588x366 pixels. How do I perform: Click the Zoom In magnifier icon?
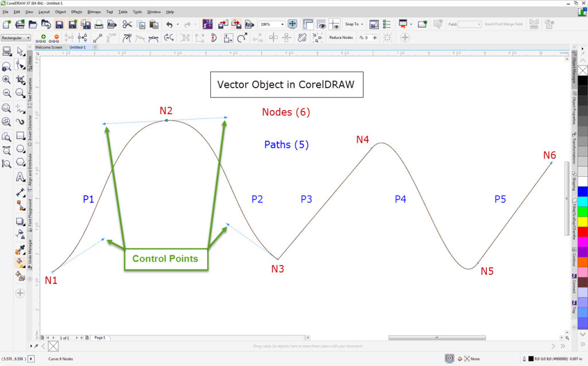point(6,79)
